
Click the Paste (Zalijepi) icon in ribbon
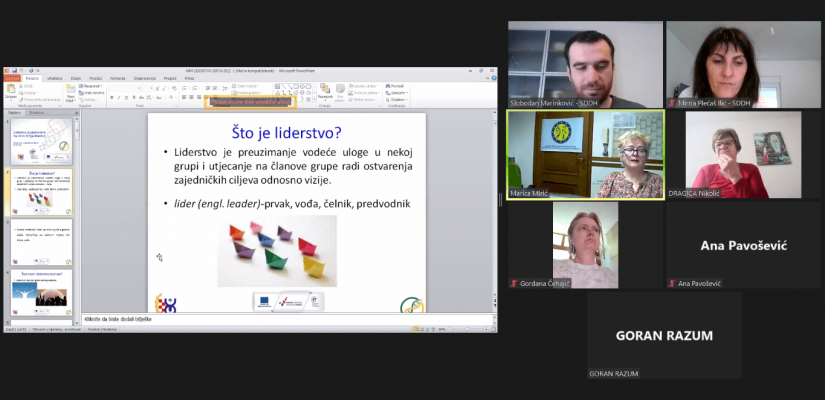pyautogui.click(x=10, y=91)
